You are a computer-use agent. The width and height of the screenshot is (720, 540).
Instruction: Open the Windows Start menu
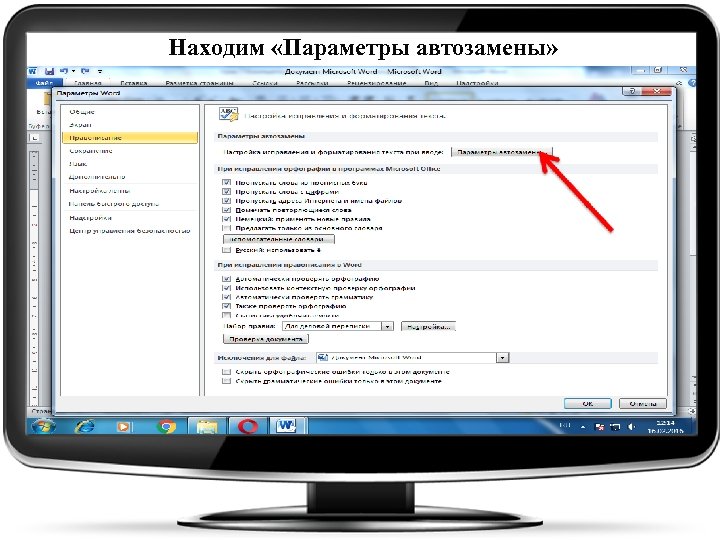pyautogui.click(x=44, y=427)
